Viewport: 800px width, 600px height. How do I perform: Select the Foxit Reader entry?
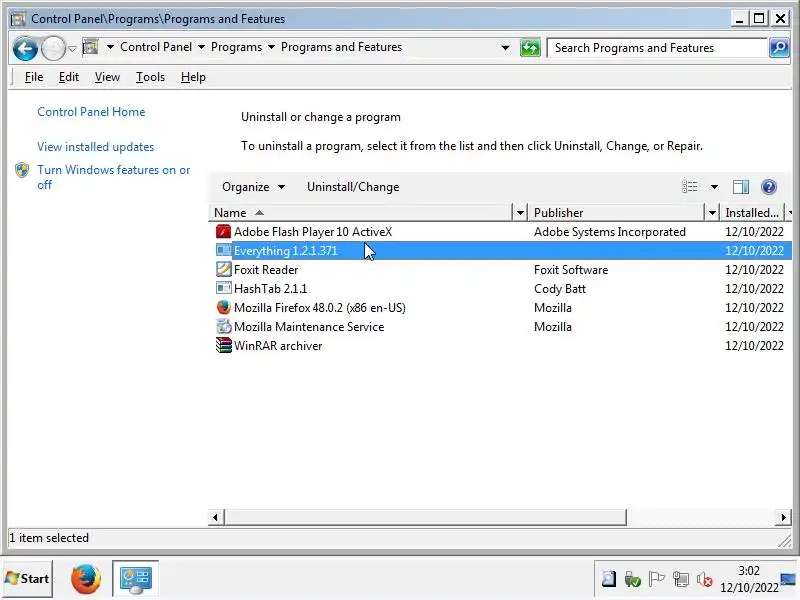click(266, 270)
